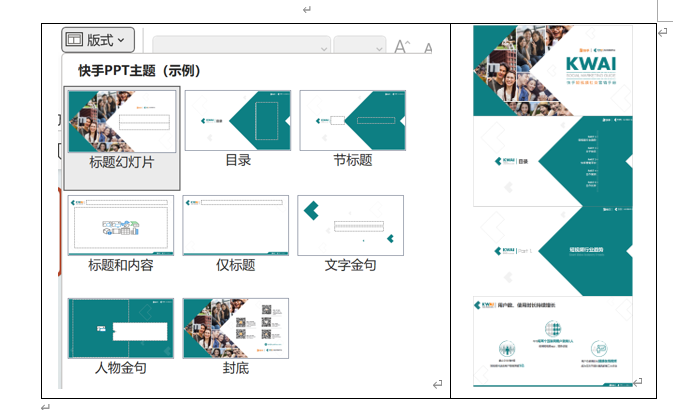This screenshot has width=673, height=410.
Task: Pick the 节标题 layout thumbnail
Action: (352, 120)
